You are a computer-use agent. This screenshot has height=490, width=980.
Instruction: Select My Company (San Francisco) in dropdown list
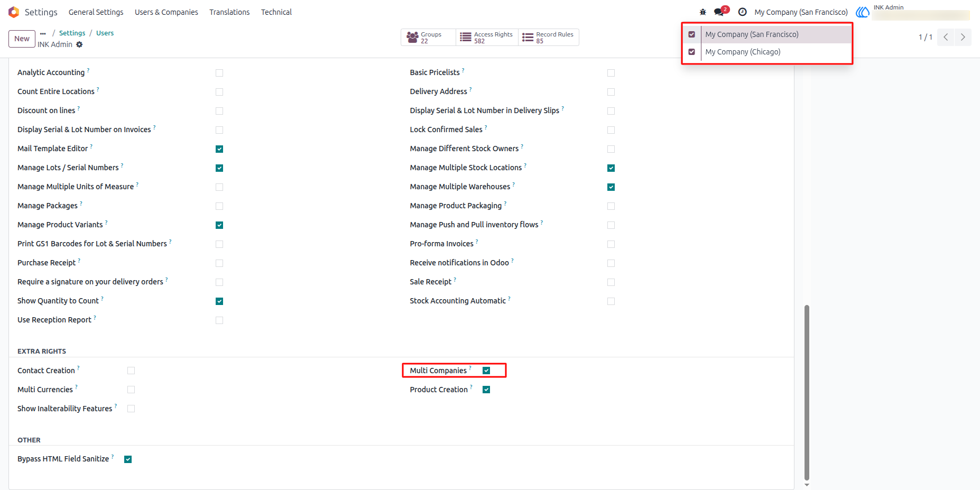[775, 34]
